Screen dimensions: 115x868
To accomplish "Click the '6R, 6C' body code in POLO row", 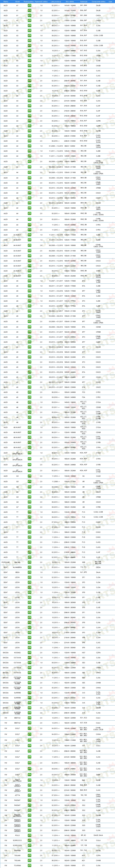I will pos(84,835).
